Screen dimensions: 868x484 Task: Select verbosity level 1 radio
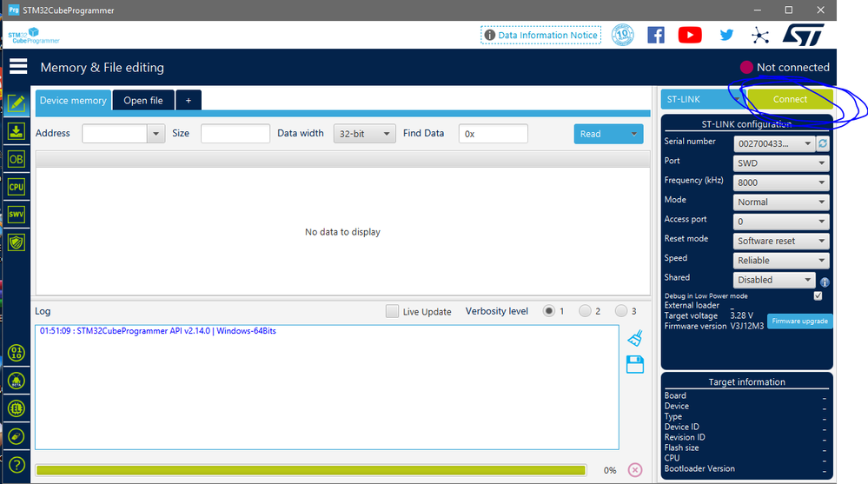pos(548,311)
